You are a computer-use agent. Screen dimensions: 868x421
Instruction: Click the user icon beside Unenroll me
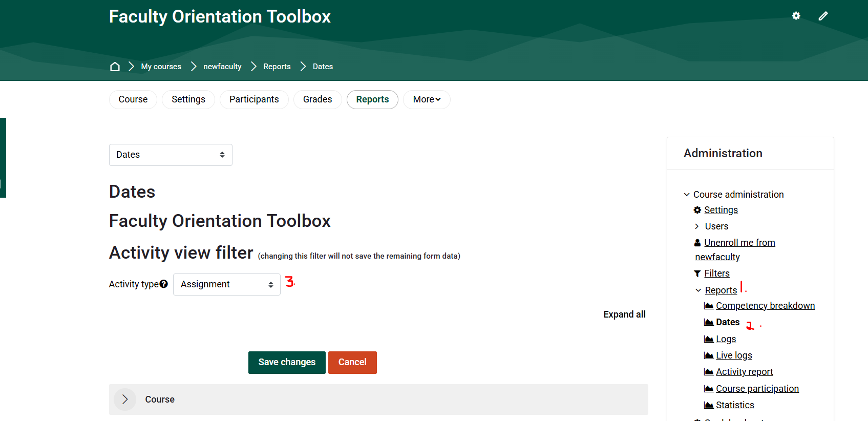(697, 243)
